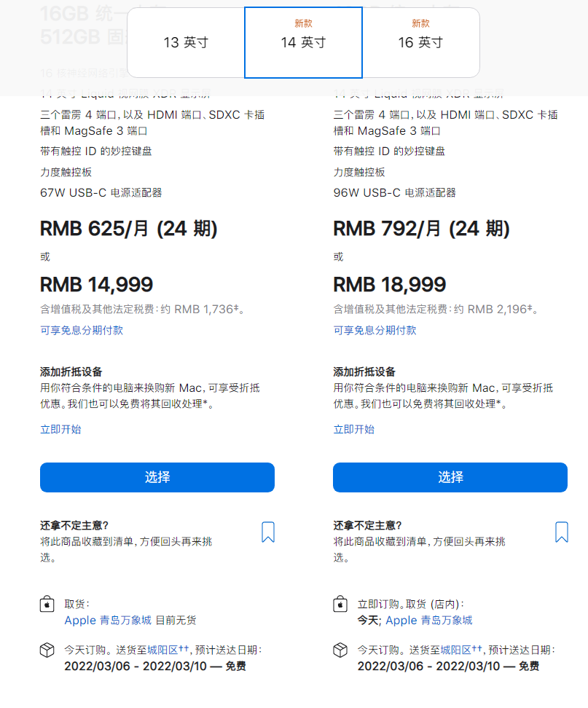This screenshot has width=588, height=708.
Task: Select the 14 英寸 size tab
Action: (303, 42)
